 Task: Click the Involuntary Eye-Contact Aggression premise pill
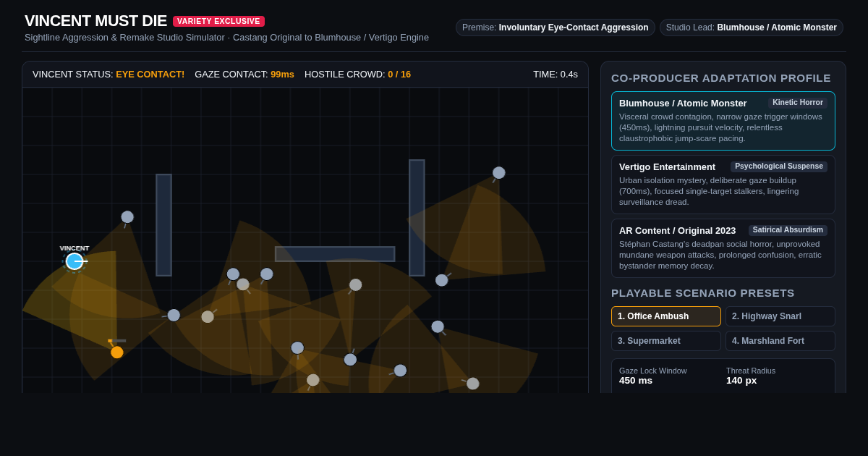pos(556,28)
